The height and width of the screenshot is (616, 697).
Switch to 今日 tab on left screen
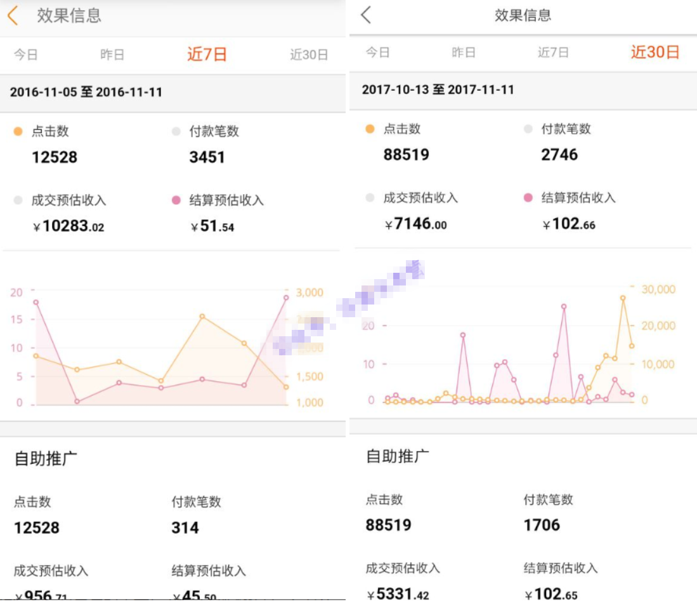point(26,55)
